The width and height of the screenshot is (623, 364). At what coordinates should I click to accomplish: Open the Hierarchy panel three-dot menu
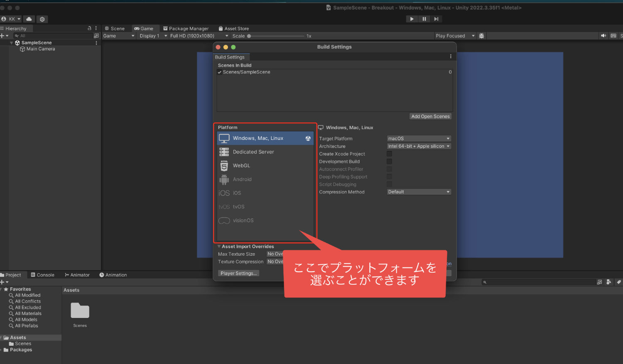(x=96, y=28)
